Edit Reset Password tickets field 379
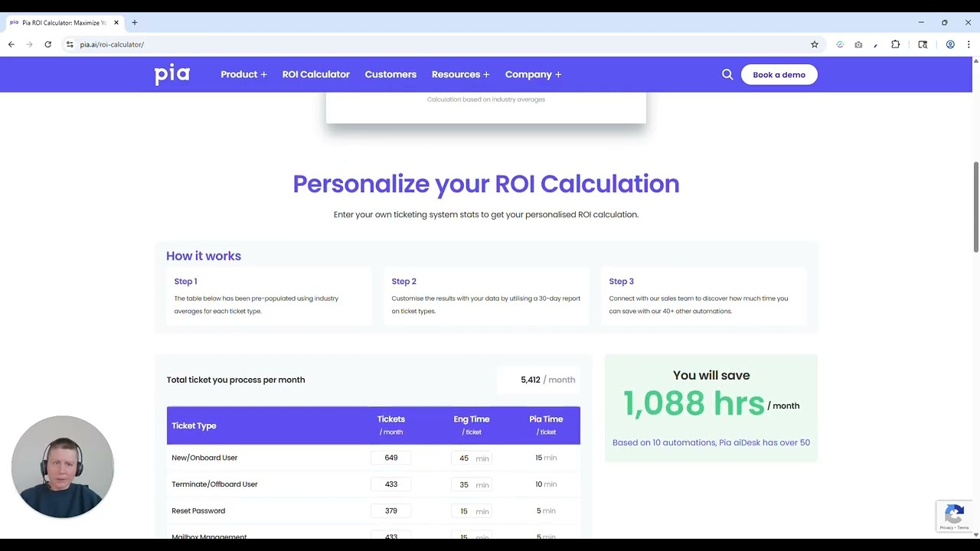 click(x=391, y=511)
